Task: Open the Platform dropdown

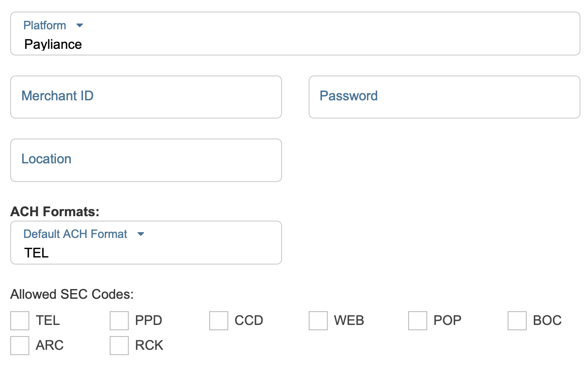Action: 295,34
